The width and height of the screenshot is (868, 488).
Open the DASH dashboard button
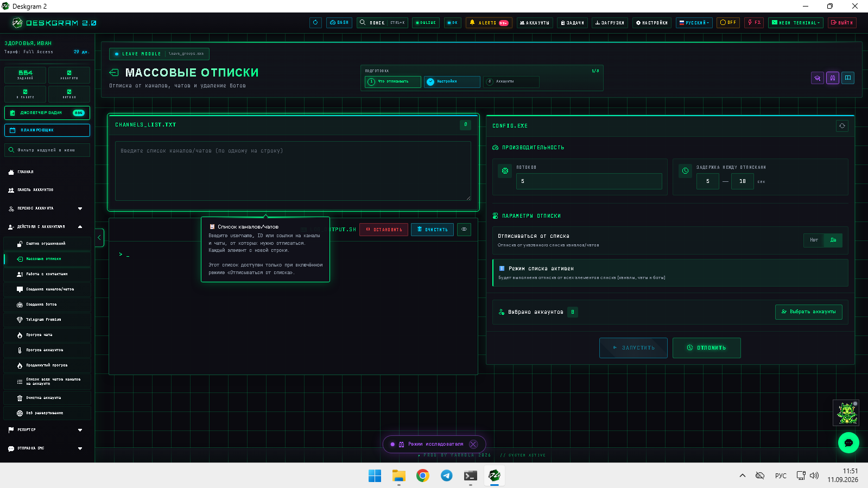tap(339, 23)
